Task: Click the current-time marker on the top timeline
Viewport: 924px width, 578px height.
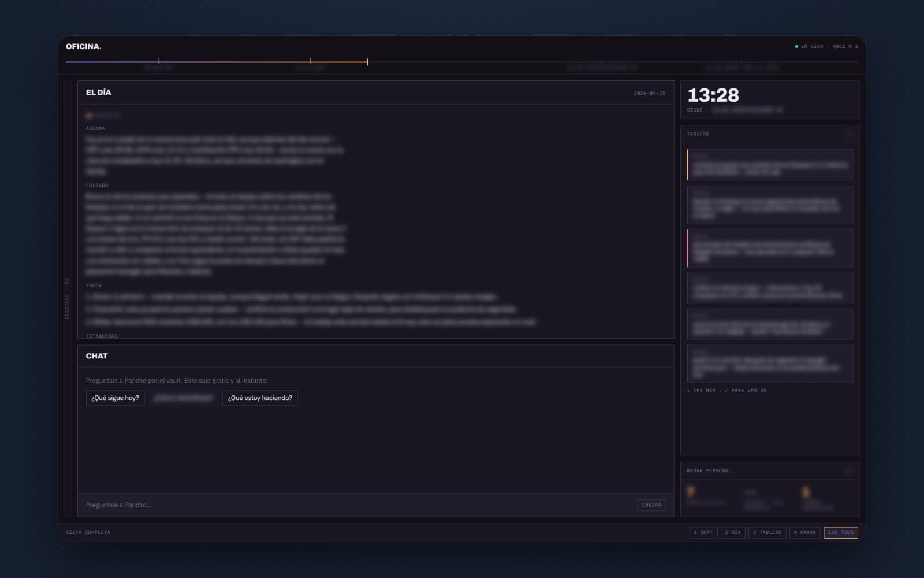Action: (x=367, y=61)
